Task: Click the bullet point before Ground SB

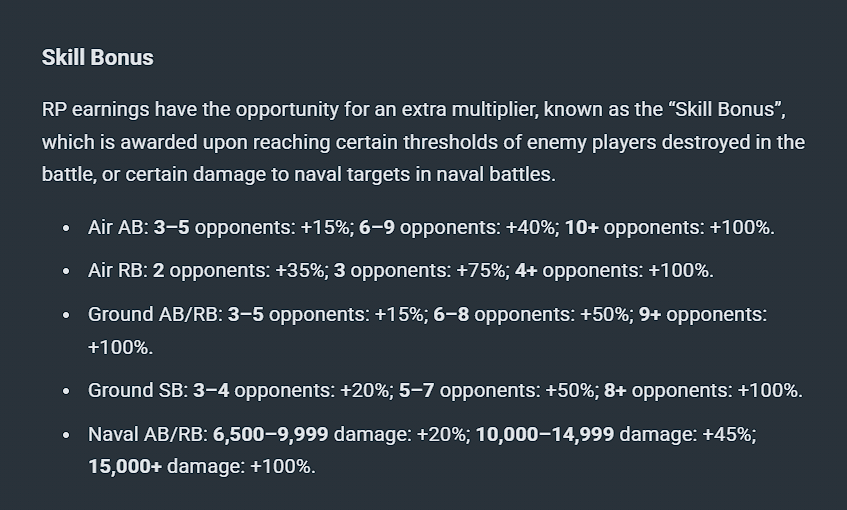Action: point(66,391)
